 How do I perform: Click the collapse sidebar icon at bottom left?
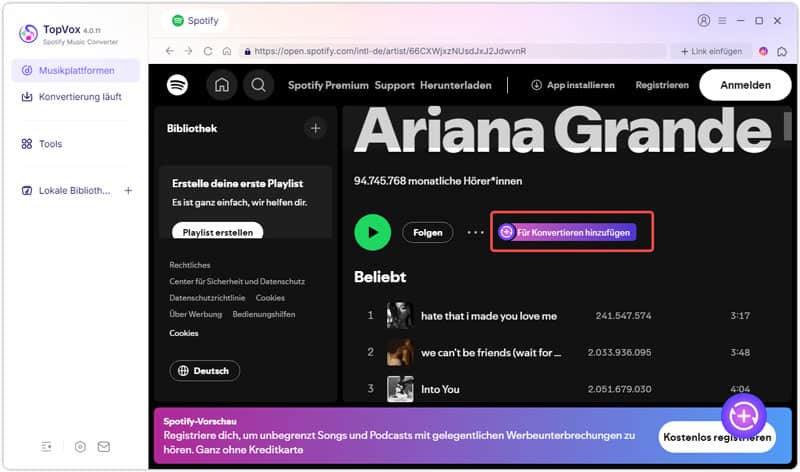pyautogui.click(x=46, y=446)
